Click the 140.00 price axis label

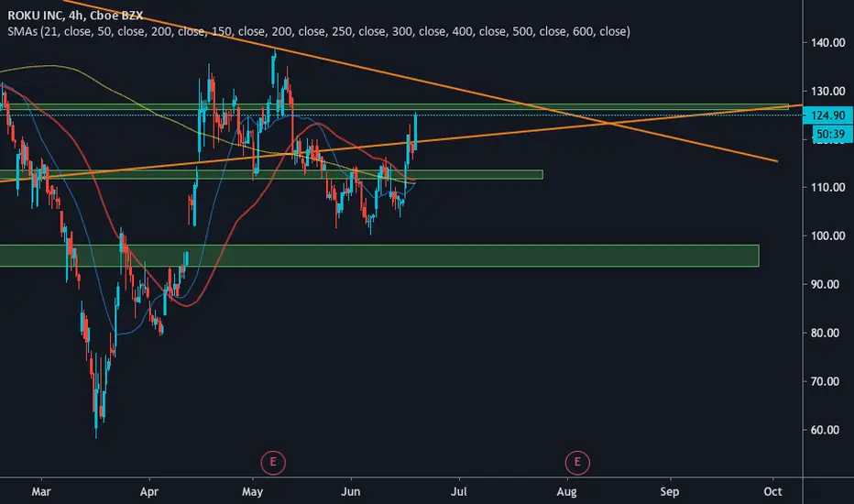click(827, 43)
